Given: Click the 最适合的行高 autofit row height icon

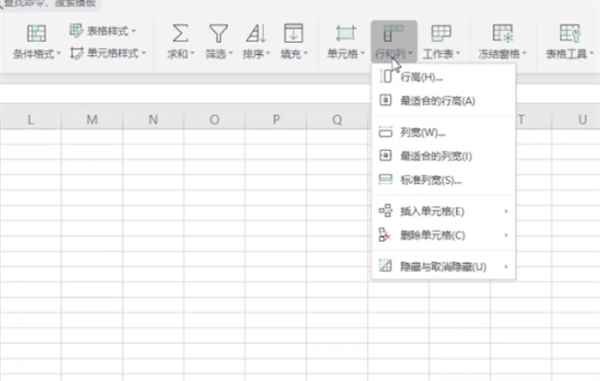Looking at the screenshot, I should [x=385, y=100].
